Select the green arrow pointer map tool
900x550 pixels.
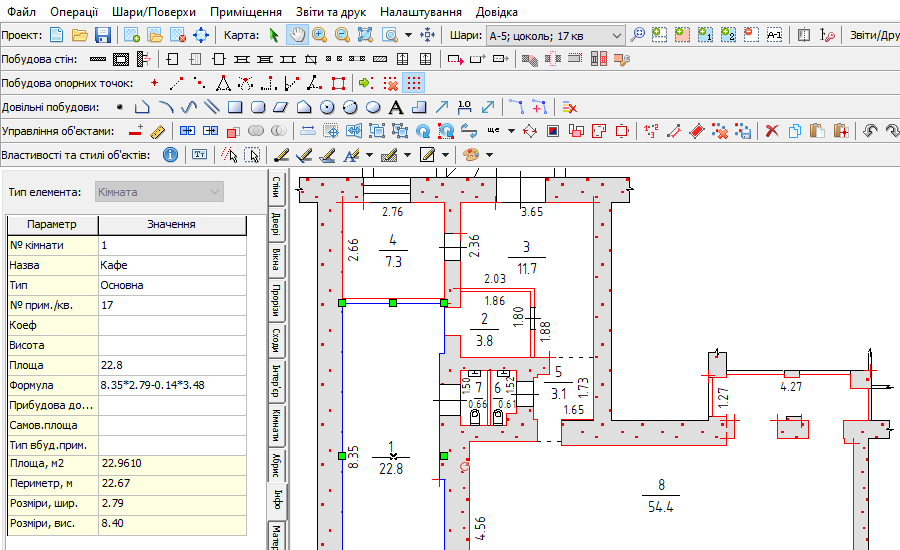click(x=274, y=35)
